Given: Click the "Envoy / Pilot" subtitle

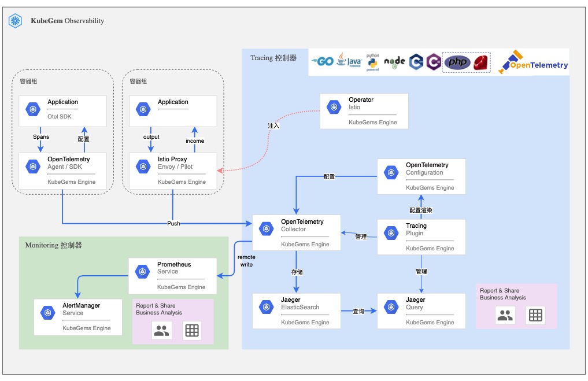Looking at the screenshot, I should point(175,167).
